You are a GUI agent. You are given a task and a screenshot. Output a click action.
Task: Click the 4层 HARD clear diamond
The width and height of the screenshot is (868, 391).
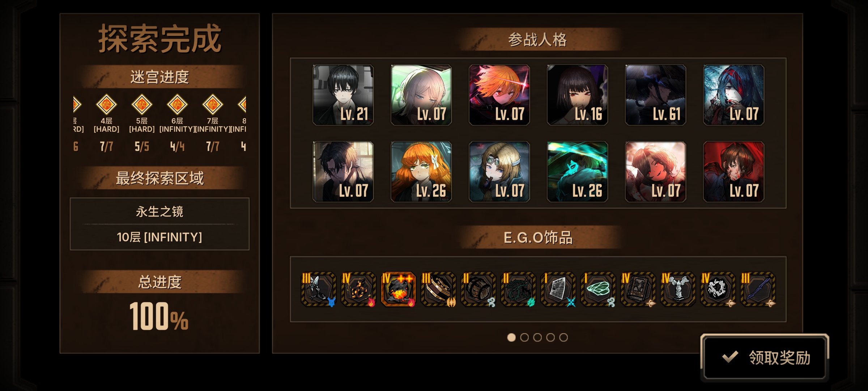coord(106,105)
